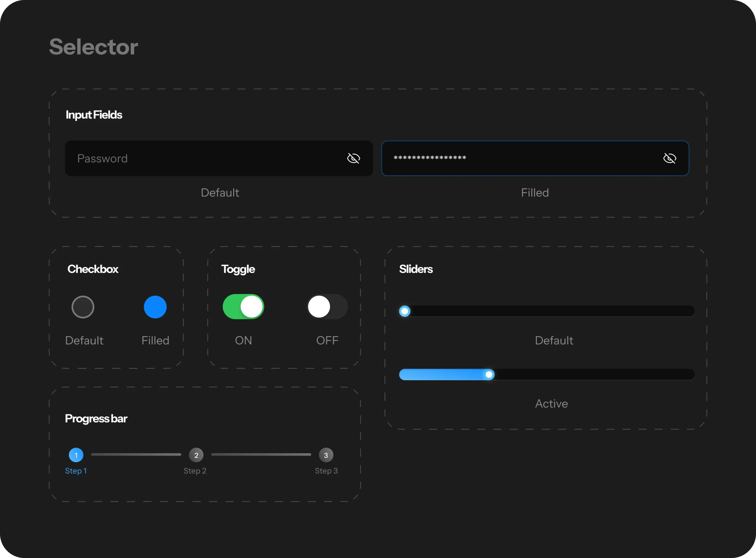Screen dimensions: 756x558
Task: Click the "Step 3" text label
Action: (326, 471)
